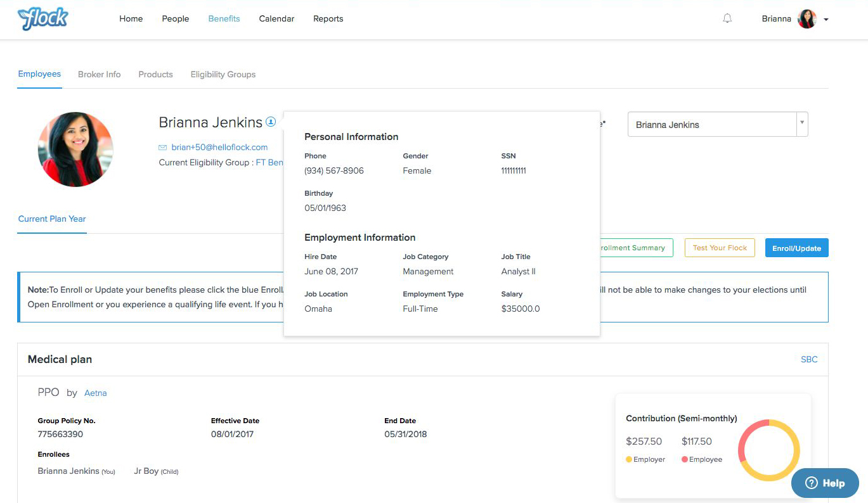Image resolution: width=868 pixels, height=503 pixels.
Task: Click the Enrollment Summary button
Action: [636, 248]
